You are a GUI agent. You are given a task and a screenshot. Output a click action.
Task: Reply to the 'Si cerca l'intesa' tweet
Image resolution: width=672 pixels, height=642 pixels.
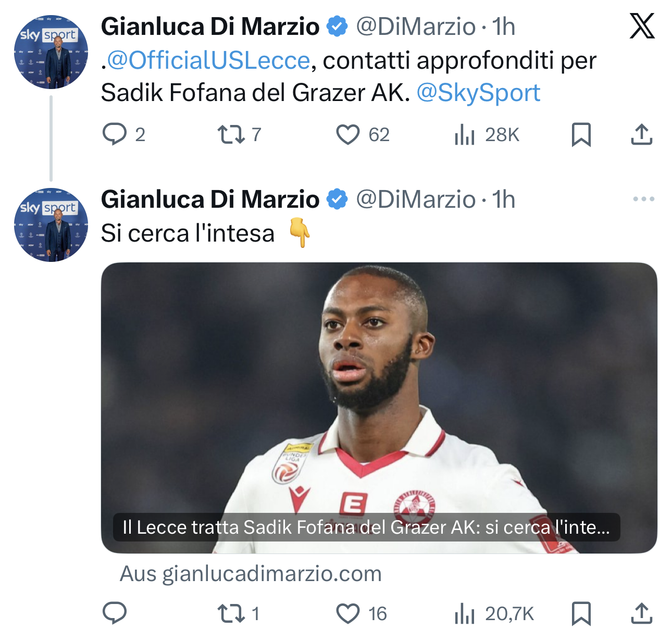tap(115, 613)
